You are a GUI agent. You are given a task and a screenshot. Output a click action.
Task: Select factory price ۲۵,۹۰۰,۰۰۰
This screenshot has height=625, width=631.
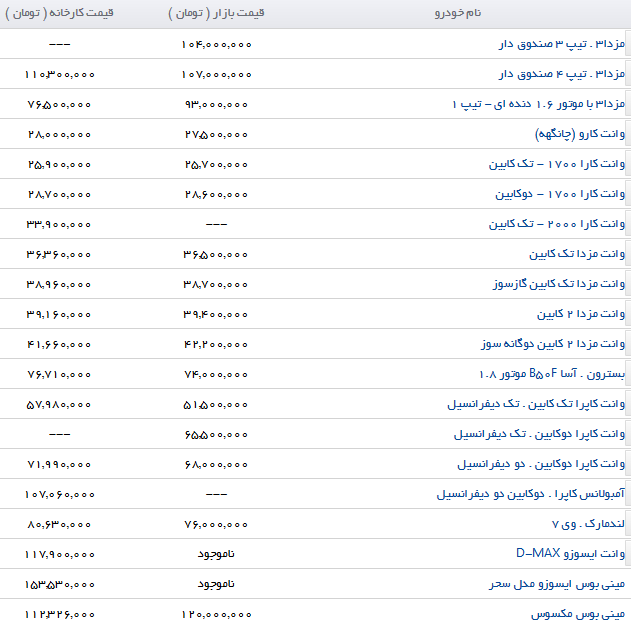pyautogui.click(x=60, y=165)
